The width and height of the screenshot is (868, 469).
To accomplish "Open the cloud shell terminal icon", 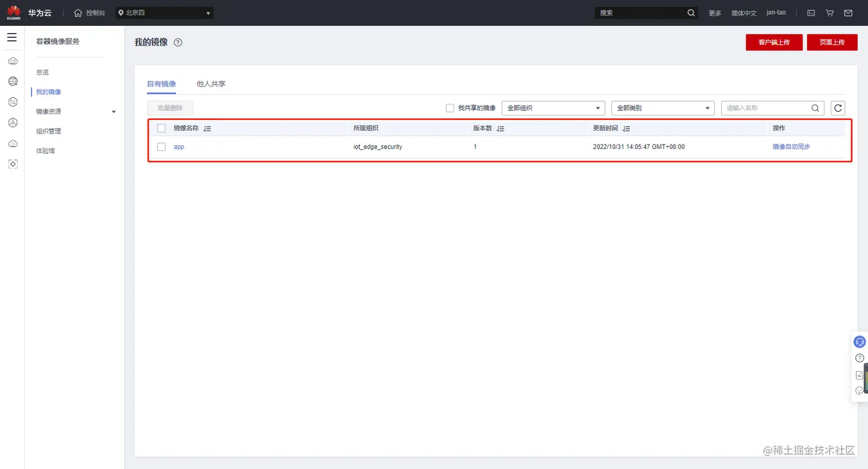I will coord(811,13).
